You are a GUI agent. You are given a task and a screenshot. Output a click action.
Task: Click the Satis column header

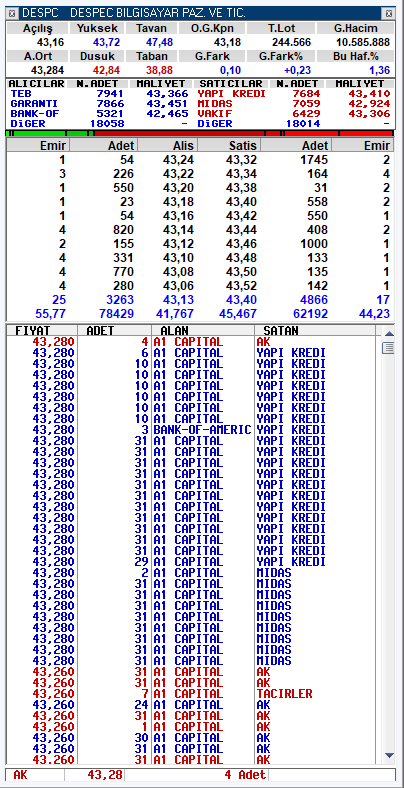tap(229, 145)
